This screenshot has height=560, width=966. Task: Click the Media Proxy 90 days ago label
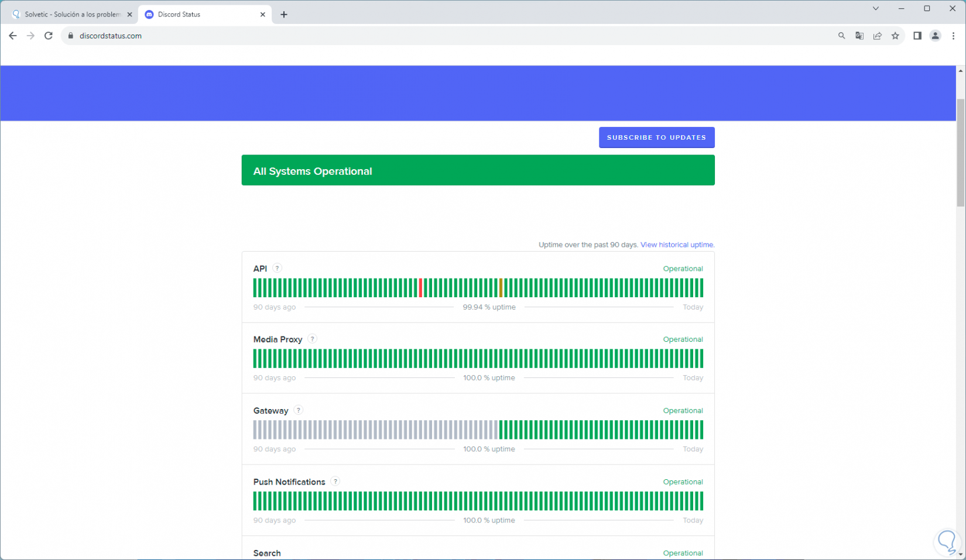coord(275,378)
